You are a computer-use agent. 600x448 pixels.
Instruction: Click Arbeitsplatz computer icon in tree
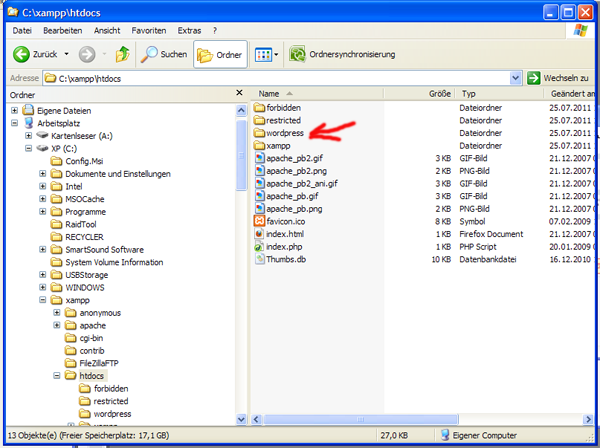point(29,123)
